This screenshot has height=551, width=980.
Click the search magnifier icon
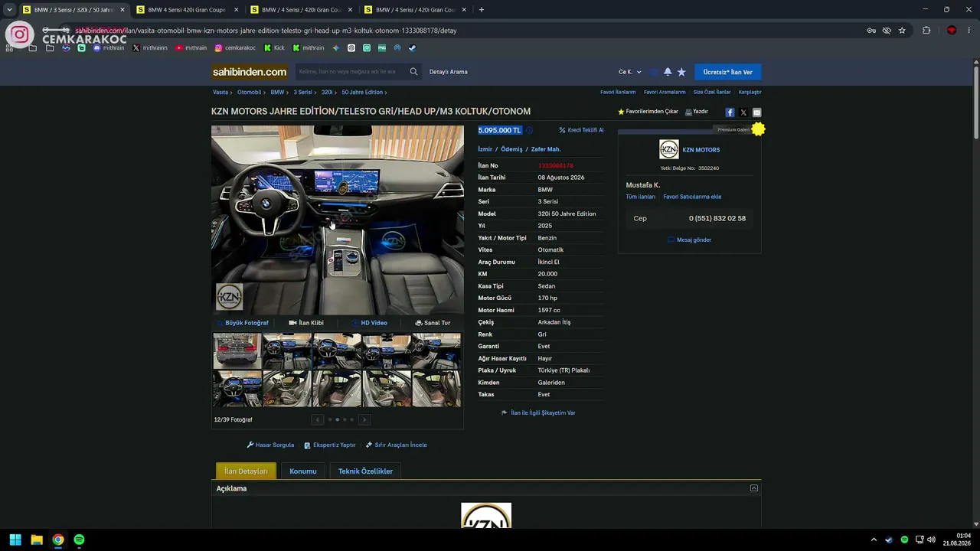pyautogui.click(x=413, y=72)
